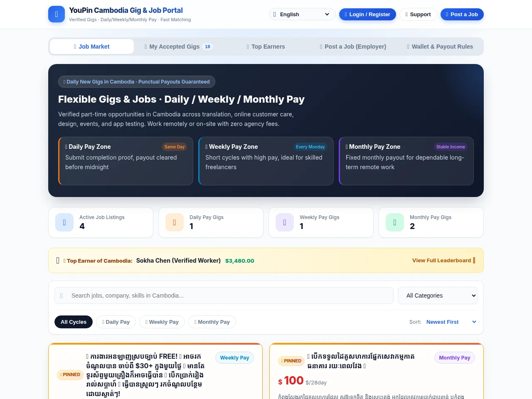The width and height of the screenshot is (532, 399).
Task: Click the YouPin logo icon
Action: (57, 14)
